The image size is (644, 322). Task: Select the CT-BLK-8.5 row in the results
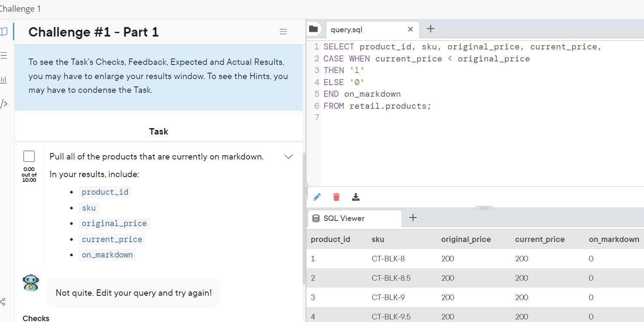[391, 278]
